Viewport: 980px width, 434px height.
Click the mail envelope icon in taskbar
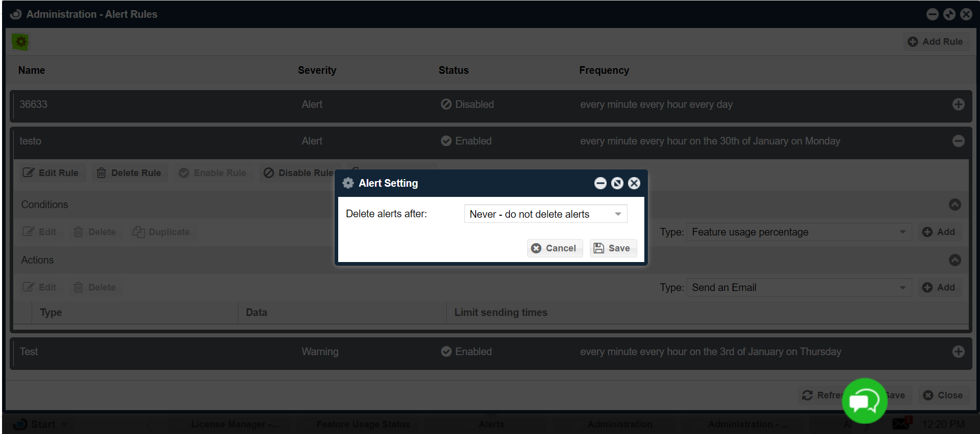(901, 423)
